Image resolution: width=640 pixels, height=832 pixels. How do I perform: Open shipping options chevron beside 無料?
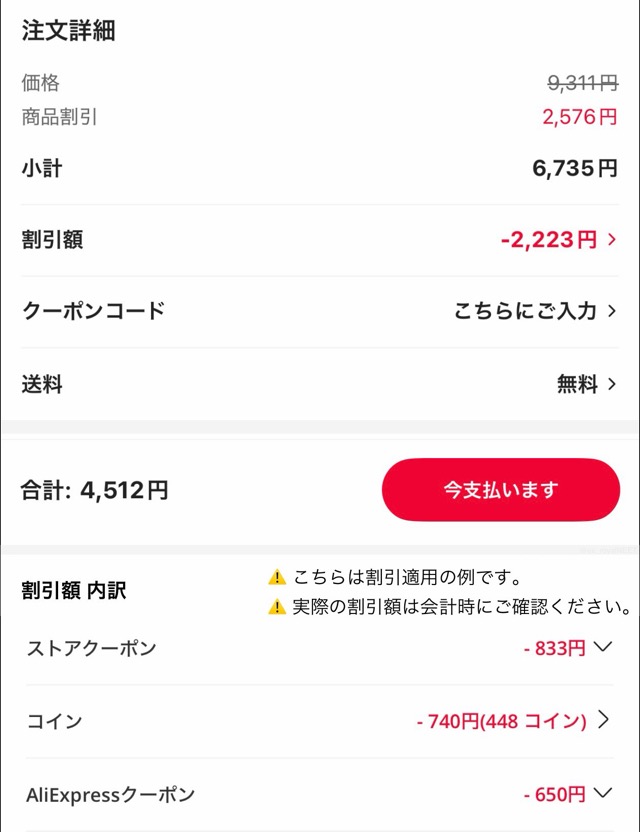click(x=612, y=383)
